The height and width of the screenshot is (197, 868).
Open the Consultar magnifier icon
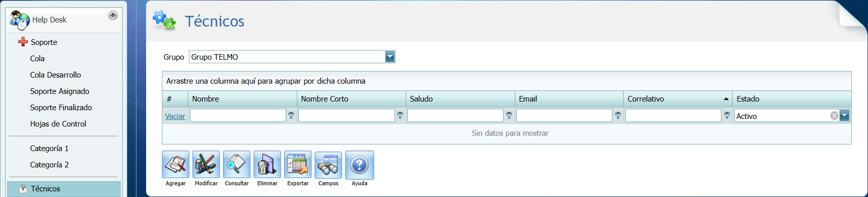tap(237, 165)
